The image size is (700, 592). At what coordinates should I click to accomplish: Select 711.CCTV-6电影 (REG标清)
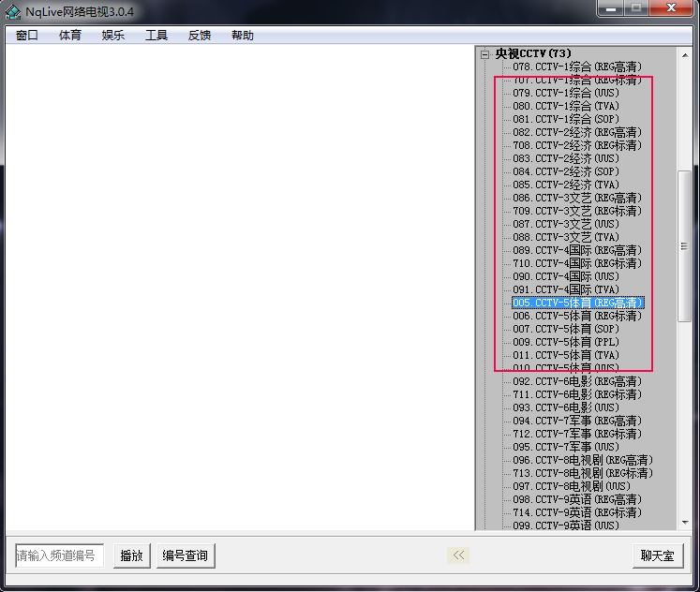point(577,394)
